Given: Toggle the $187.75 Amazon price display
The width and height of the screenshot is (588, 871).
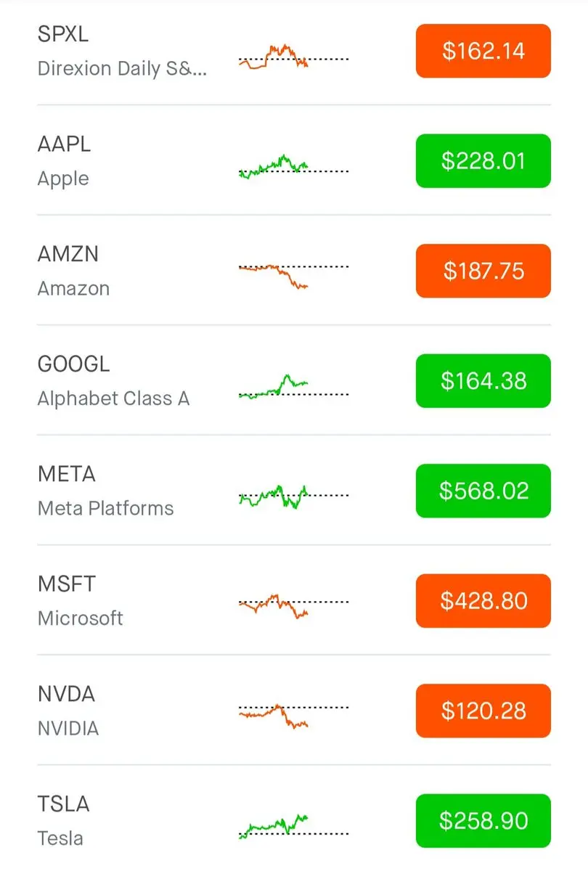Looking at the screenshot, I should point(483,271).
